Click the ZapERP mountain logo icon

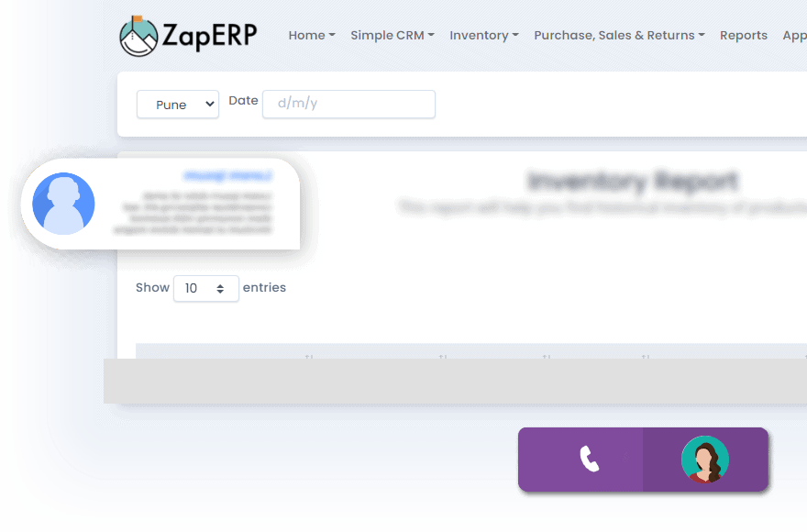point(138,36)
